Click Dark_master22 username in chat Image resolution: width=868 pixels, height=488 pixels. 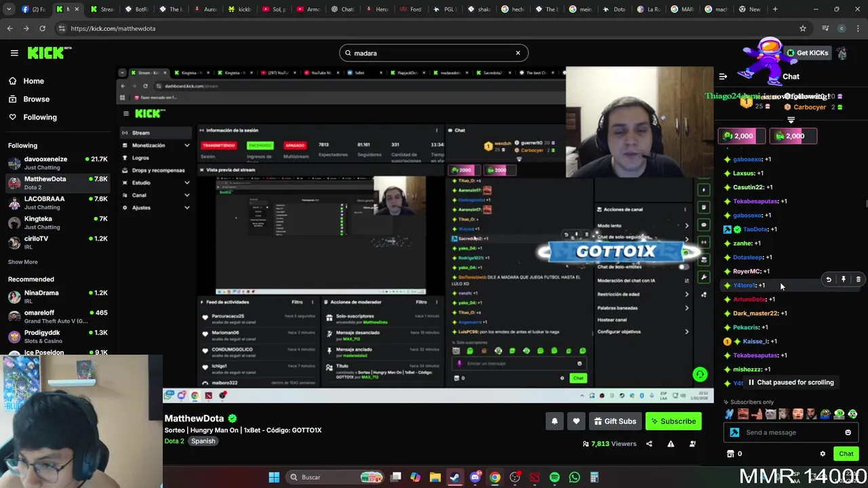coord(755,313)
